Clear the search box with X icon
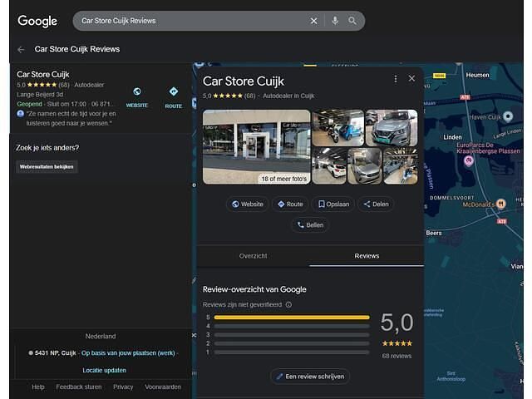This screenshot has height=399, width=532. (x=314, y=21)
